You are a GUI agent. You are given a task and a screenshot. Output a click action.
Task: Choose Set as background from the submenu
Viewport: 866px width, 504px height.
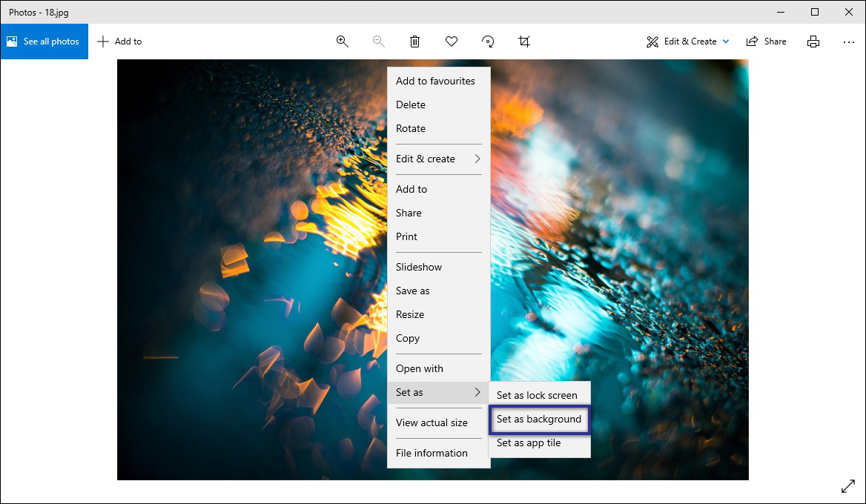pos(539,419)
